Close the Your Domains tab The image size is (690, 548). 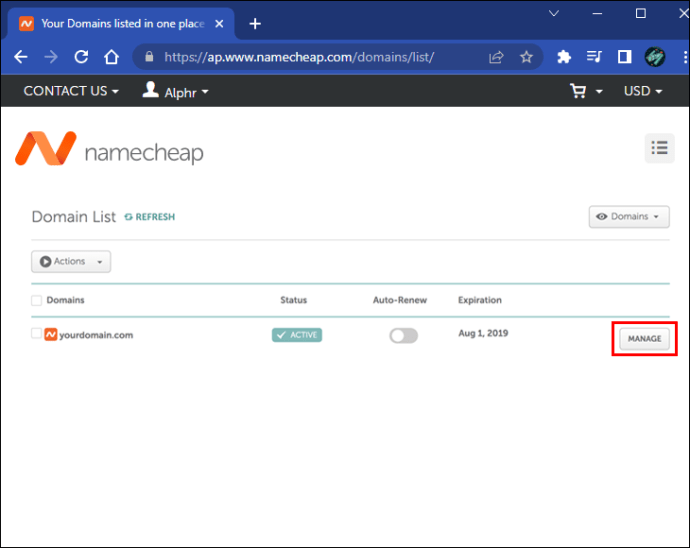[219, 24]
